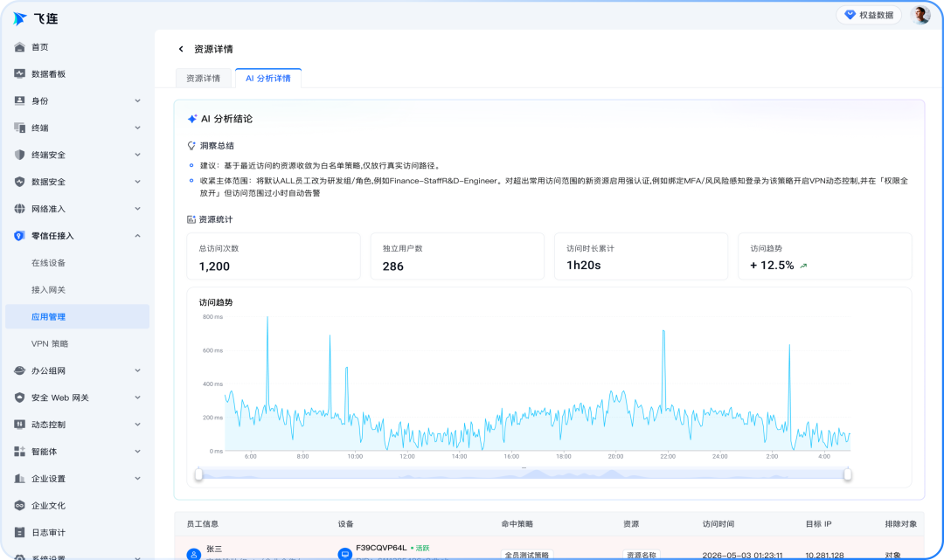Click the 访问时长累计 value 1h20s
Image resolution: width=944 pixels, height=560 pixels.
pos(583,266)
